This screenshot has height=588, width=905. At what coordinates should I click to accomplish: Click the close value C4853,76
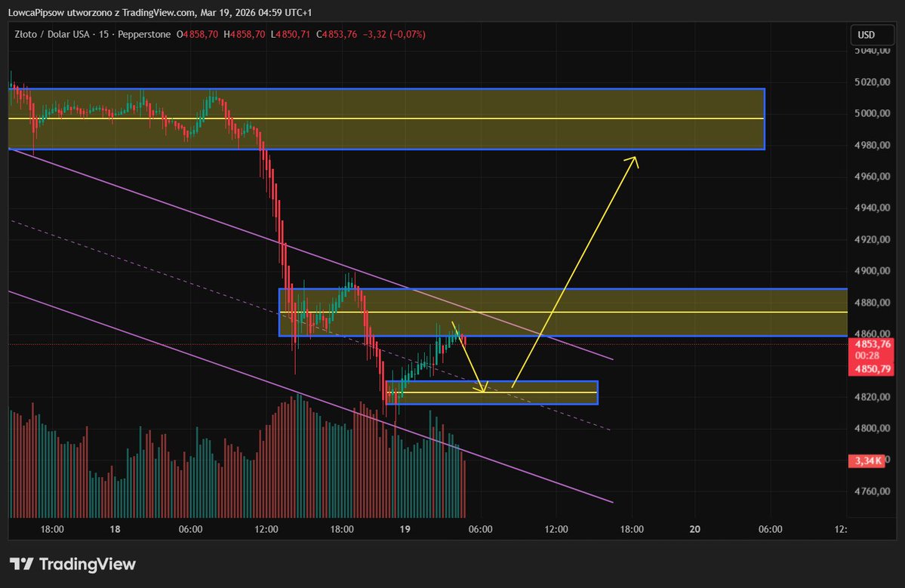click(337, 35)
